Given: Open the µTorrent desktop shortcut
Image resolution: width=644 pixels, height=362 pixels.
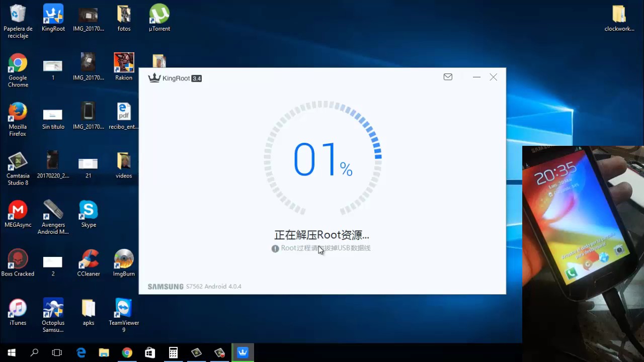Looking at the screenshot, I should point(159,18).
